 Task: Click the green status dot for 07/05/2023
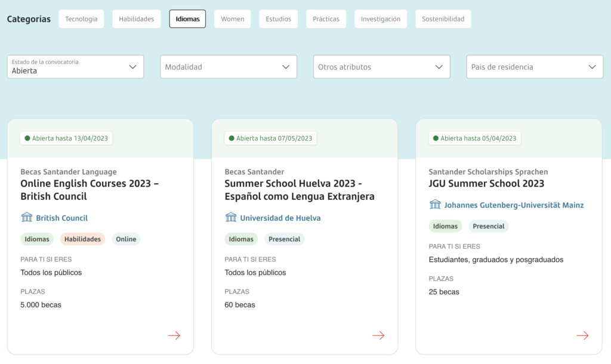tap(232, 138)
